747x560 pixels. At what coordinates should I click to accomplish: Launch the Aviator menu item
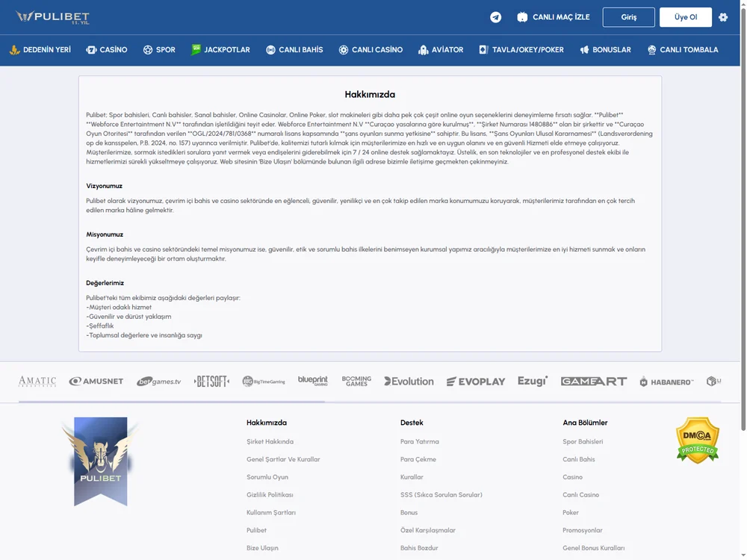(441, 50)
